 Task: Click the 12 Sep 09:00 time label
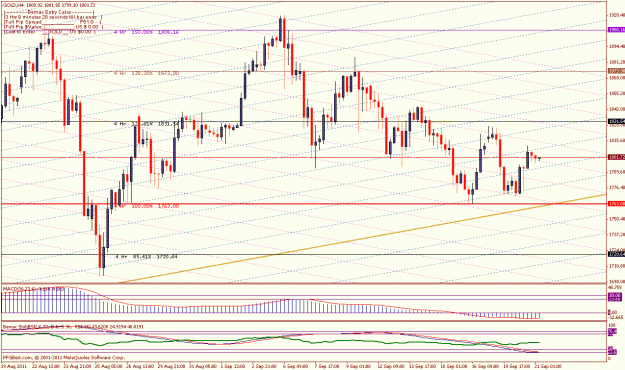click(x=391, y=366)
